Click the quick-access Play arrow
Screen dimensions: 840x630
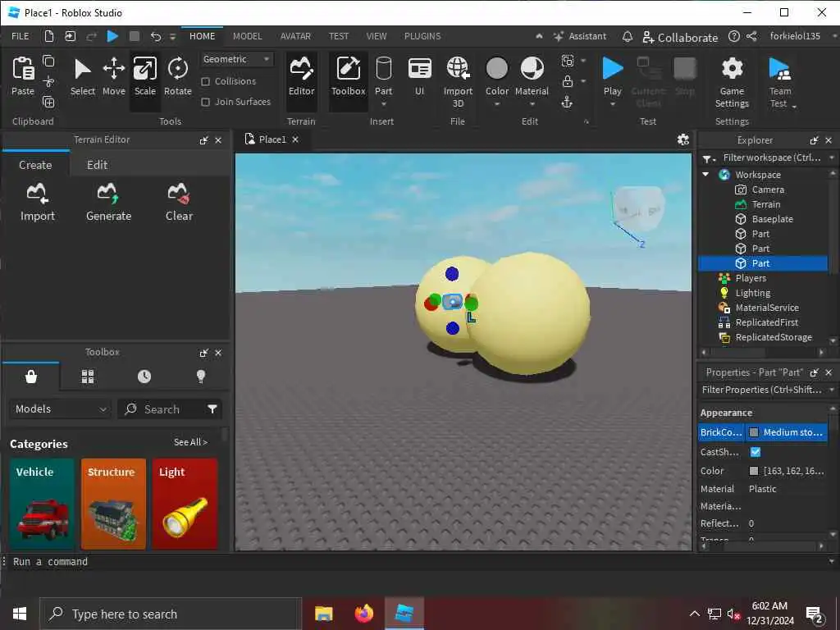pos(112,36)
